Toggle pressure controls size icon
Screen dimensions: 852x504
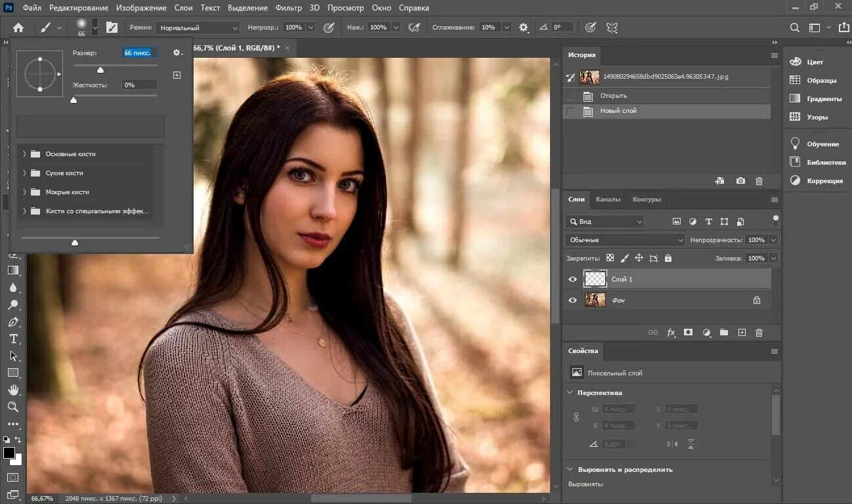pos(591,28)
